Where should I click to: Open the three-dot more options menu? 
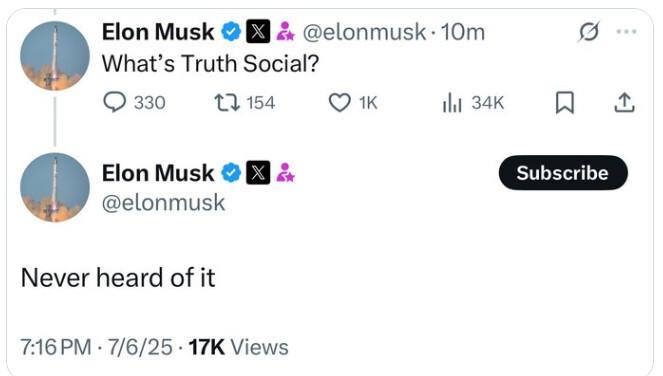click(626, 31)
